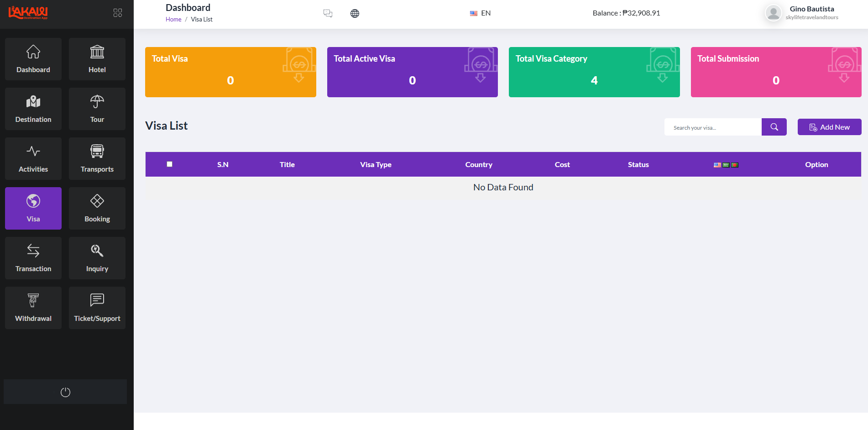Click the globe icon in header
Viewport: 868px width, 430px height.
[x=355, y=13]
